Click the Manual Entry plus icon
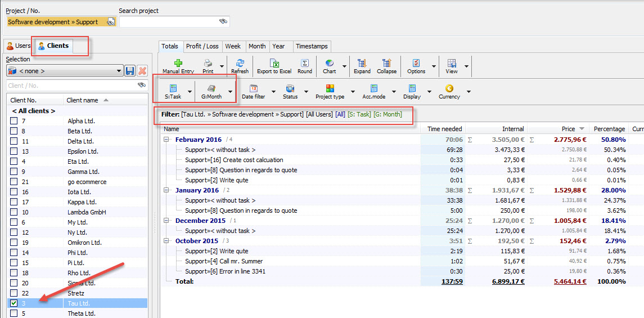The height and width of the screenshot is (318, 644). coord(178,63)
